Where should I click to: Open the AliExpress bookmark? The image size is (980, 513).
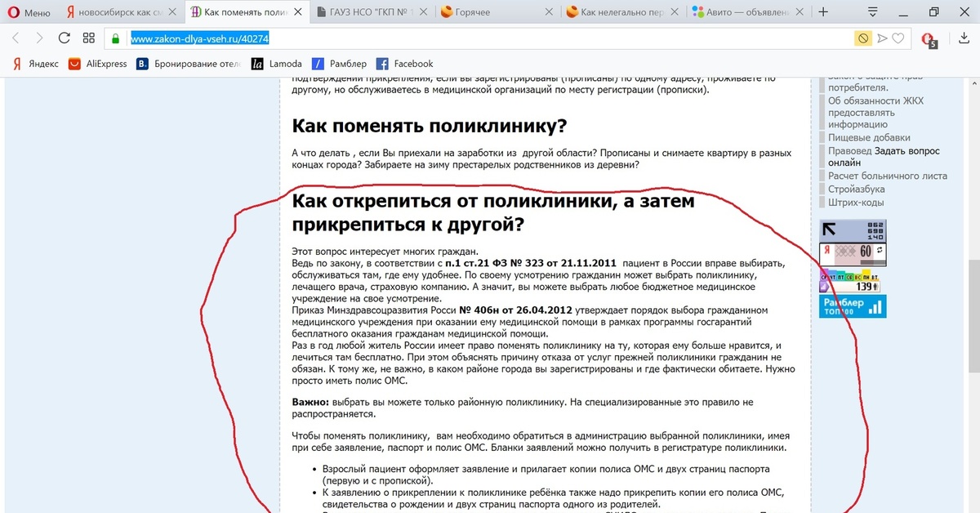[x=98, y=64]
